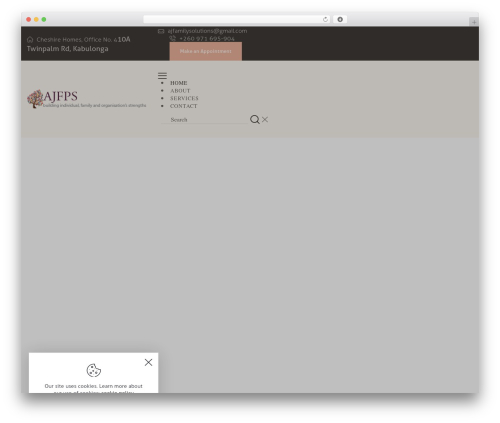500x423 pixels.
Task: Click the red window close button
Action: [29, 19]
